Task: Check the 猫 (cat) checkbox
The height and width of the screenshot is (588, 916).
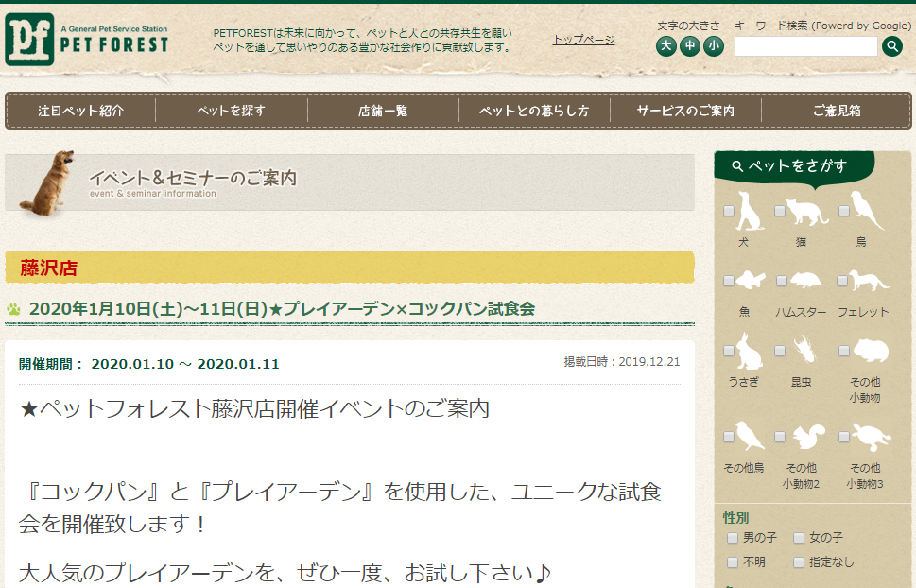Action: pos(780,211)
